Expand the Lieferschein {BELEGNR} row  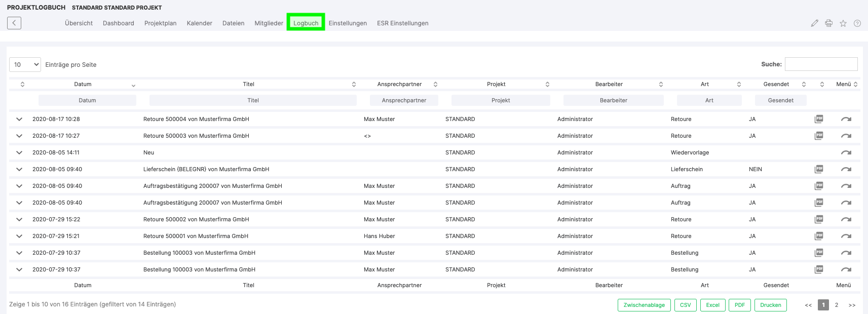19,169
